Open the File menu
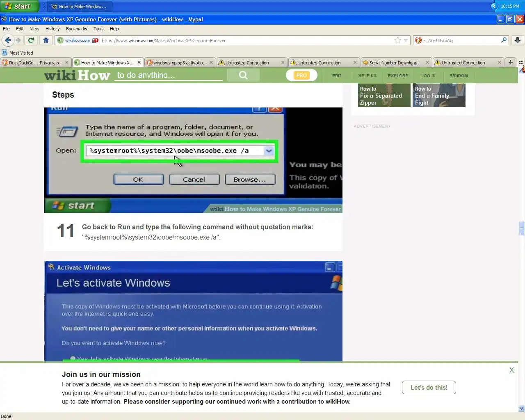Screen dimensions: 525x420 point(6,29)
